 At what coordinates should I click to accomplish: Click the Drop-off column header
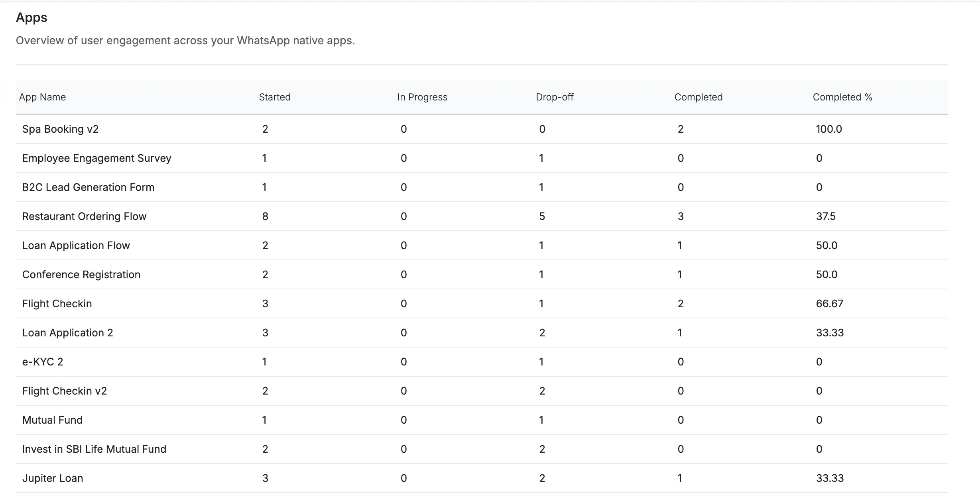(555, 97)
